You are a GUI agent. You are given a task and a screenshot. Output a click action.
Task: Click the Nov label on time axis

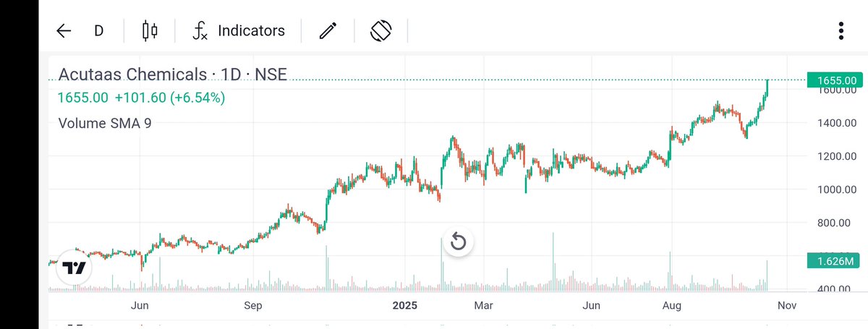pyautogui.click(x=787, y=306)
